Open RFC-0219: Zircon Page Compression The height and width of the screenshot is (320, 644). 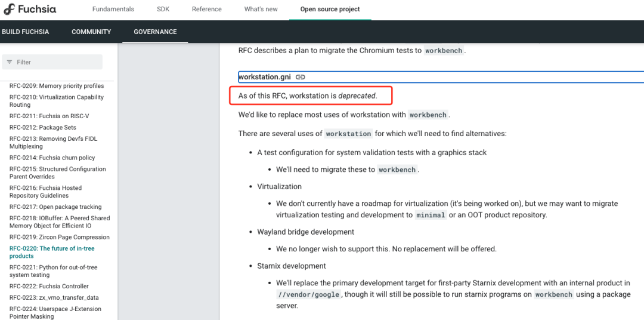coord(60,238)
